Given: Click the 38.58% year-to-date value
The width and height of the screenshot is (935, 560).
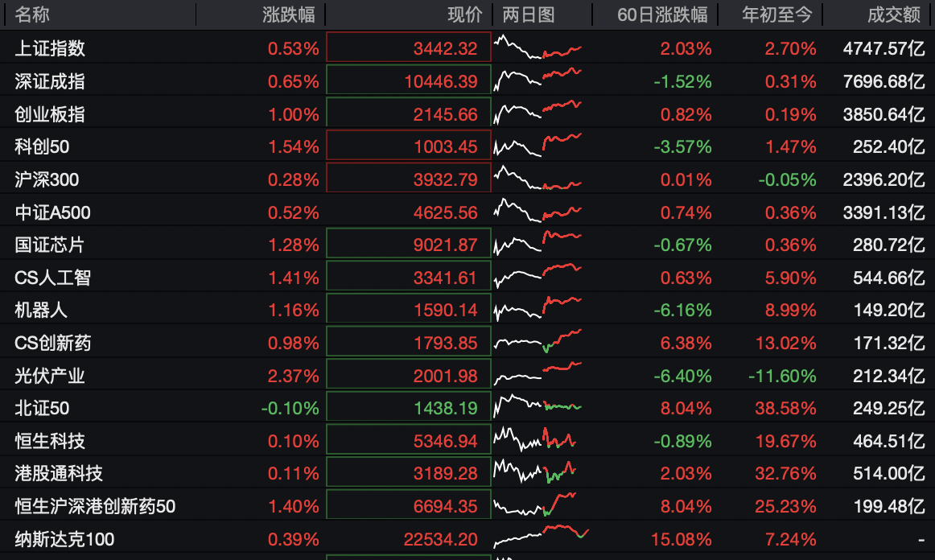Looking at the screenshot, I should [785, 409].
